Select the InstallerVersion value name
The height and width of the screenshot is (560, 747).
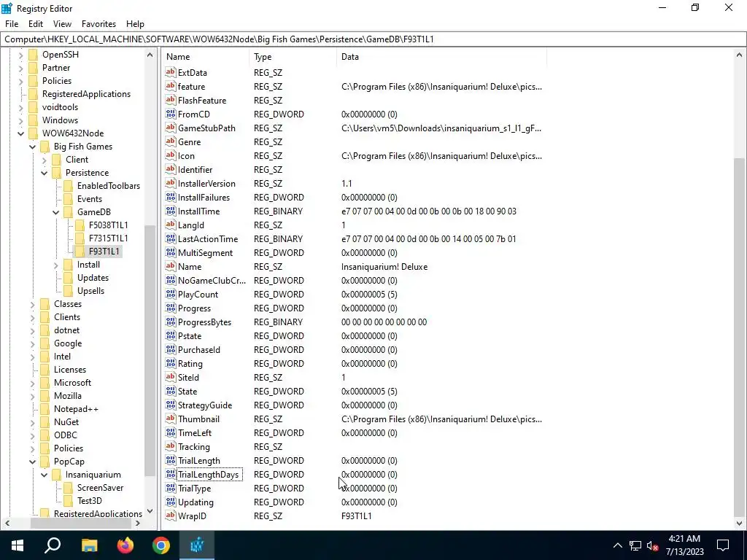click(206, 183)
